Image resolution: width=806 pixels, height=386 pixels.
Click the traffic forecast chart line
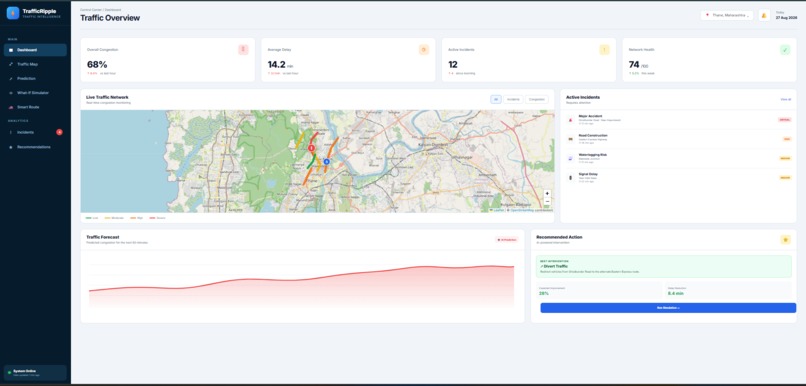tap(301, 280)
